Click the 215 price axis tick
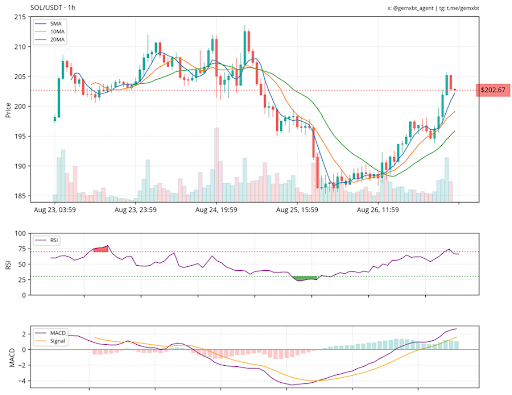 point(20,17)
